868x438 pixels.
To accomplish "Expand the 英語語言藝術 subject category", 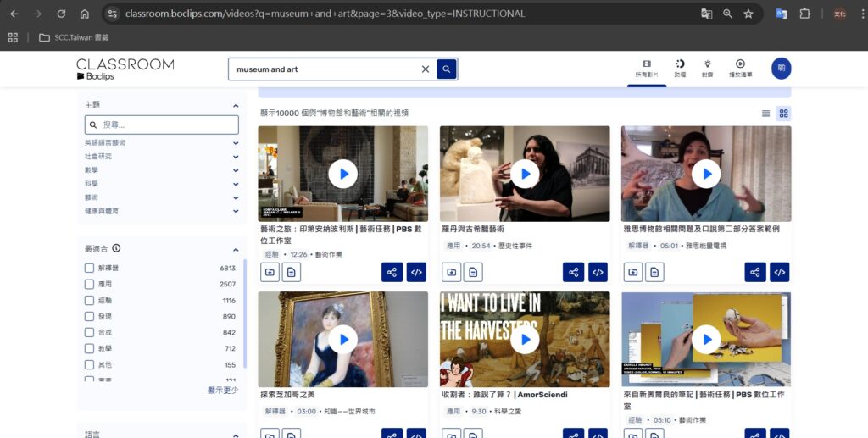I will (x=236, y=143).
